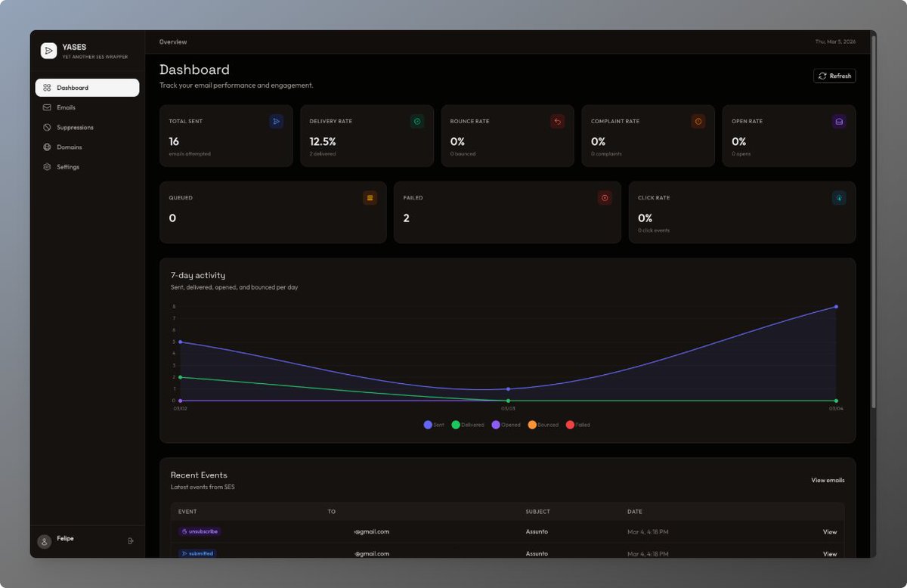This screenshot has height=588, width=907.
Task: Click the Recent Events heading
Action: tap(199, 475)
